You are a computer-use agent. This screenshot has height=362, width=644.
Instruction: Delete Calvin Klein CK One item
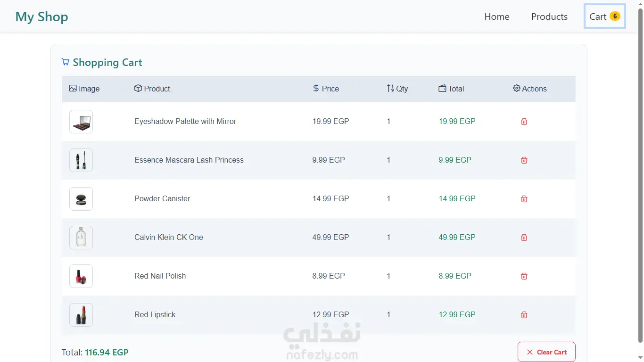[x=524, y=238]
